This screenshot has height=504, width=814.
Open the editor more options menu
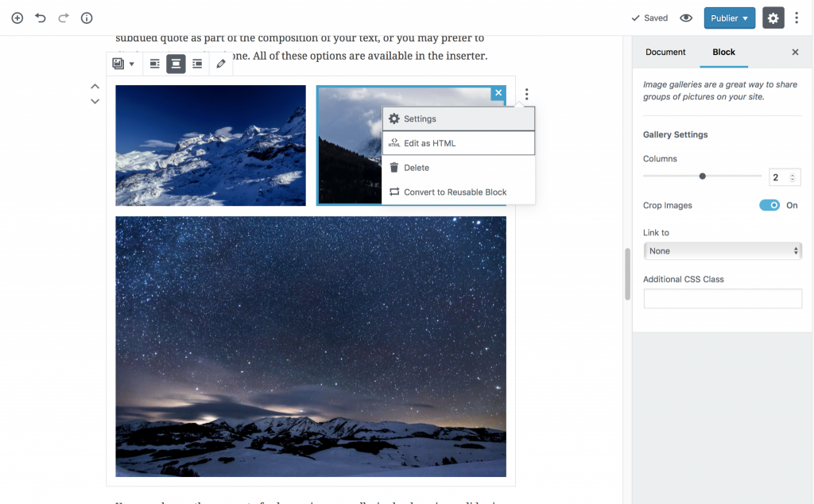797,18
